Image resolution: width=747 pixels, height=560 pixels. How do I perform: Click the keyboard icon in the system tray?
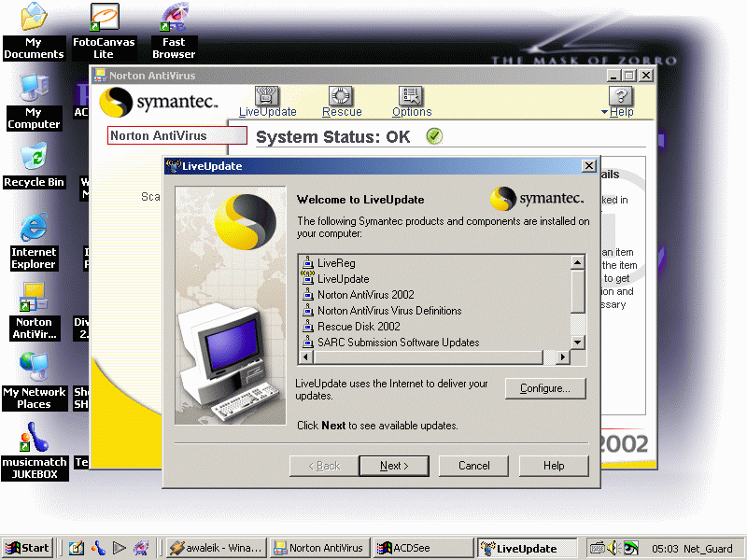tap(597, 548)
